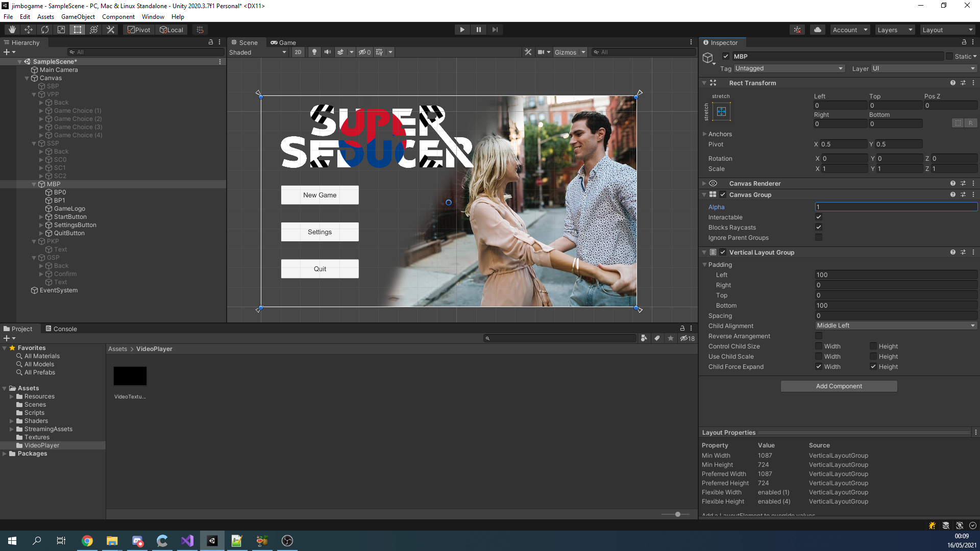Open custom editor tools icon

[110, 30]
